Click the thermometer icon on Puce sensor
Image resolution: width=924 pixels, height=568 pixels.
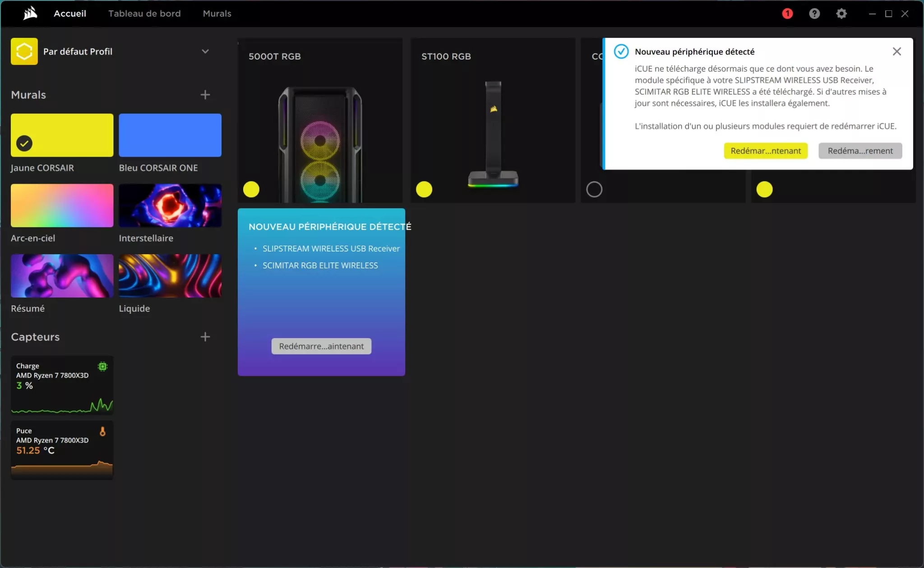point(103,431)
